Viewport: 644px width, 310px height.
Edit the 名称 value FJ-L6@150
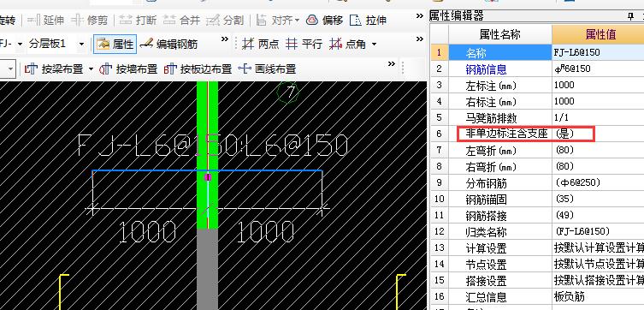[x=598, y=52]
